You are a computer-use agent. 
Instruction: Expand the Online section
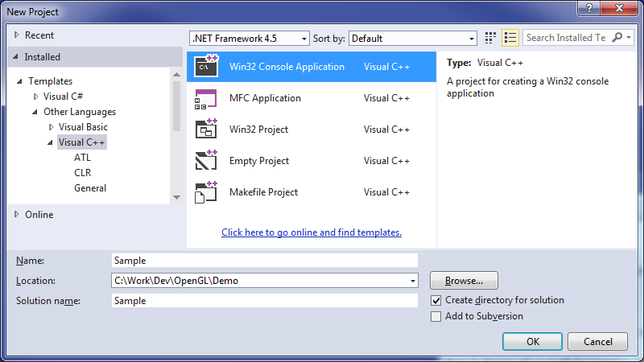[16, 214]
